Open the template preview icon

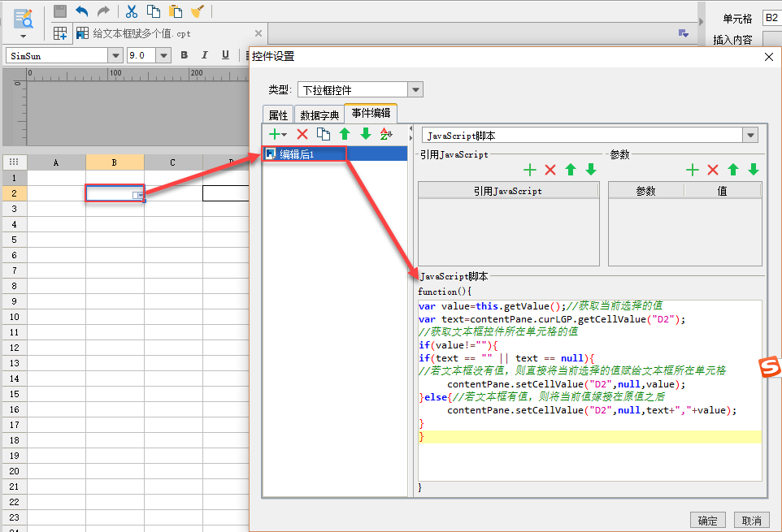[x=23, y=19]
